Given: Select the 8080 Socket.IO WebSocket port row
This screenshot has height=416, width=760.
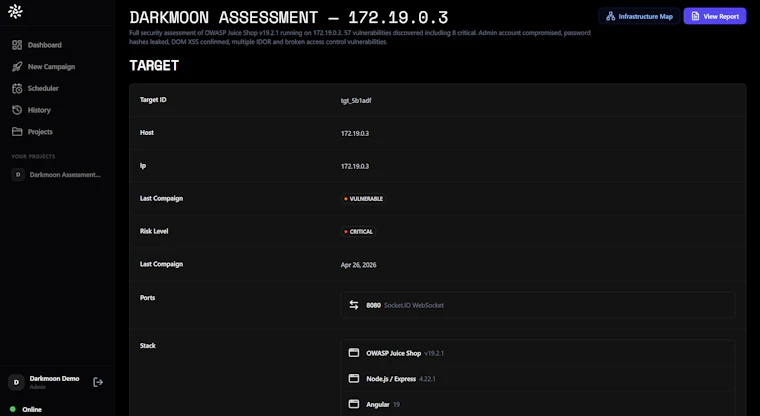Looking at the screenshot, I should (538, 305).
